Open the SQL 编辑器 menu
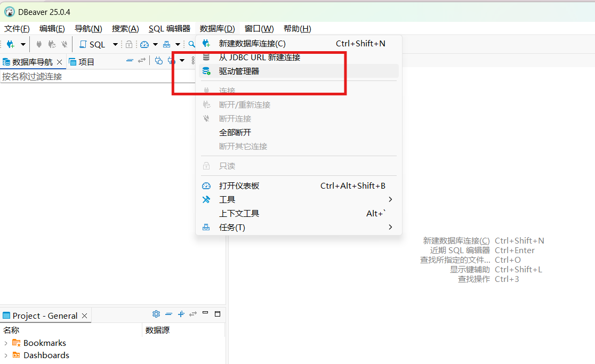 click(x=169, y=28)
